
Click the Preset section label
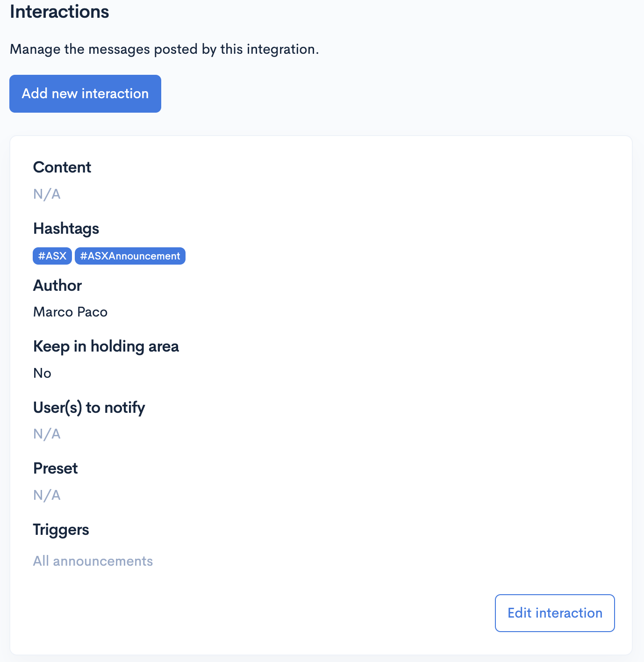55,468
